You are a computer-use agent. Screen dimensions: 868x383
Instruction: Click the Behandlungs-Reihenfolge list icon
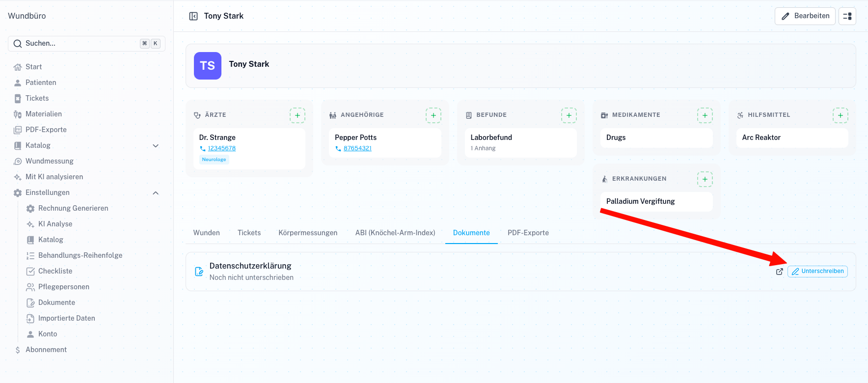[30, 256]
